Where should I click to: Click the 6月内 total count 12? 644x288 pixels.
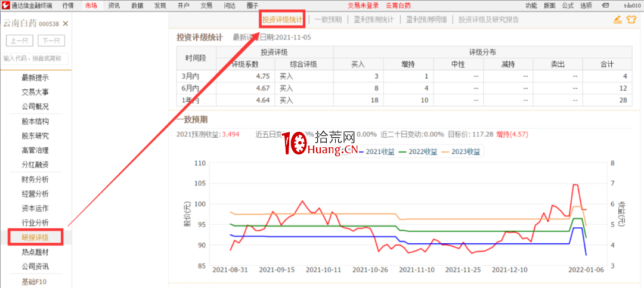[623, 88]
